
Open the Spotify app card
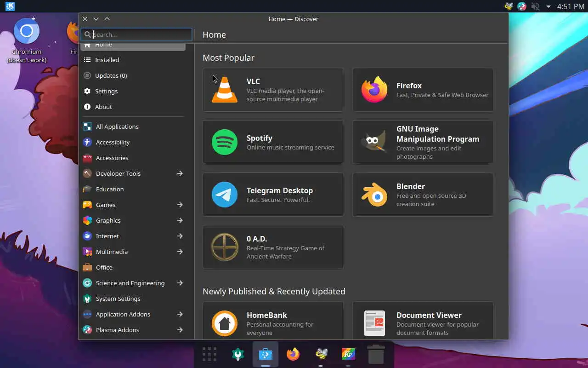[x=273, y=142]
